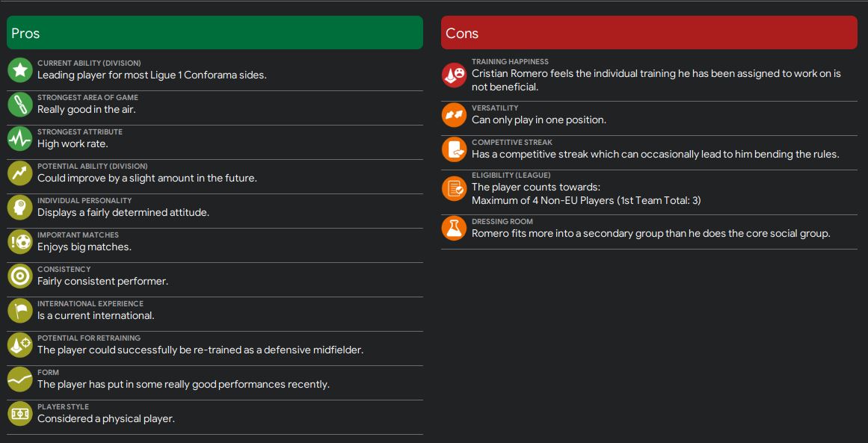The image size is (868, 443).
Task: Click the Maximum of 4 Non-EU Players text
Action: 586,200
